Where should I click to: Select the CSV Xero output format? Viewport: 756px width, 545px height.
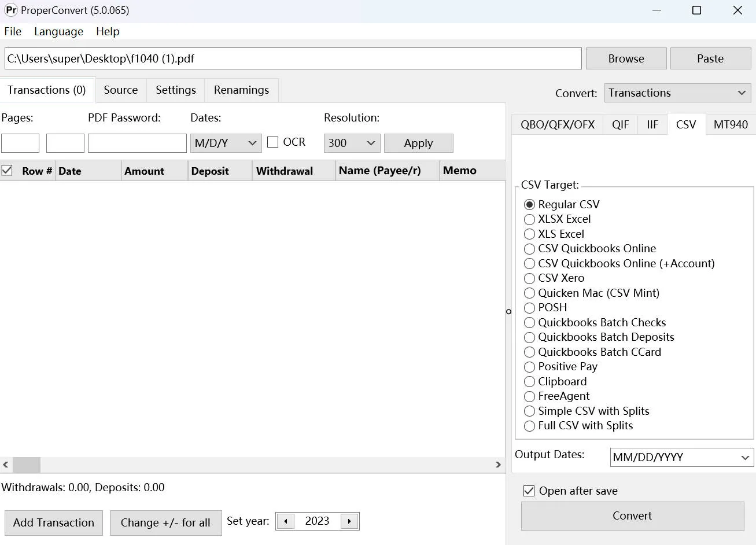tap(529, 278)
